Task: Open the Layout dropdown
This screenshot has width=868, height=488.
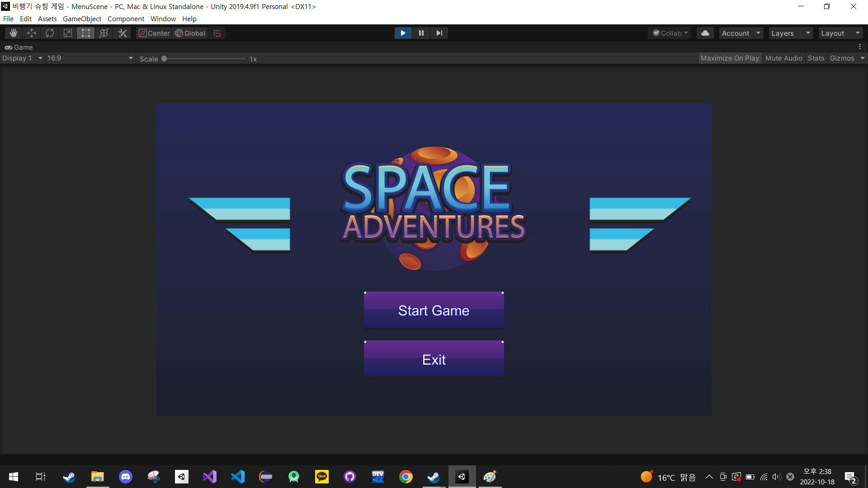Action: tap(840, 33)
